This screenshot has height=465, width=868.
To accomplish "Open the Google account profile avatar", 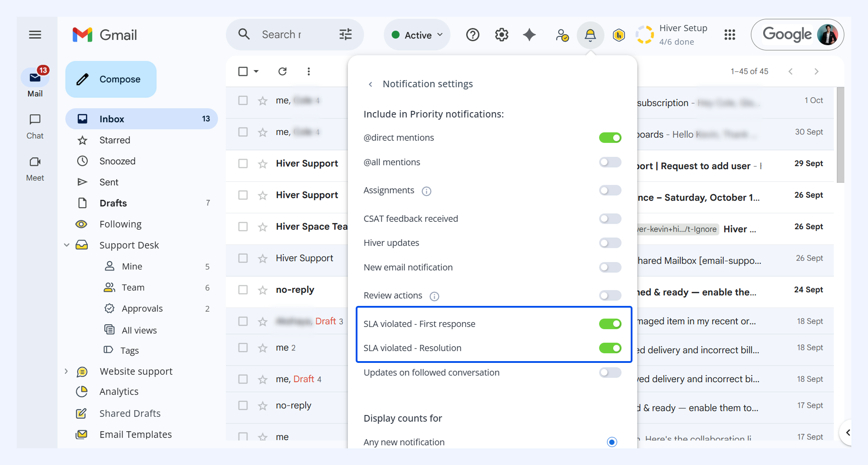I will coord(828,35).
